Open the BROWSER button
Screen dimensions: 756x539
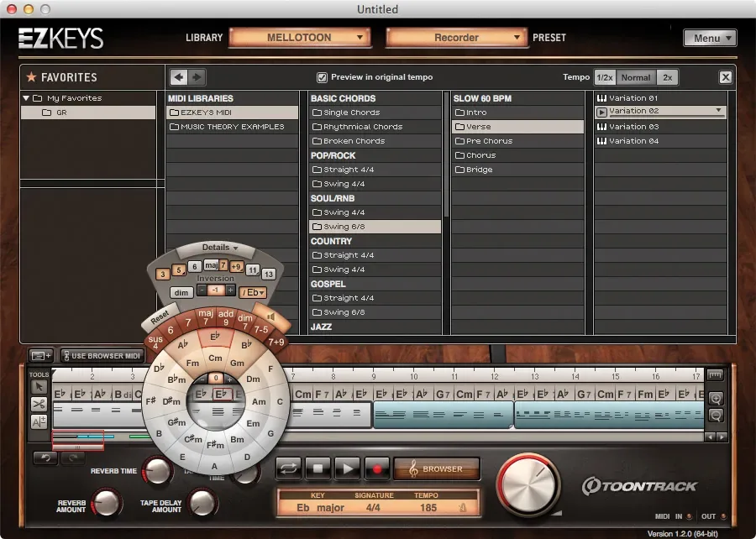[x=437, y=468]
